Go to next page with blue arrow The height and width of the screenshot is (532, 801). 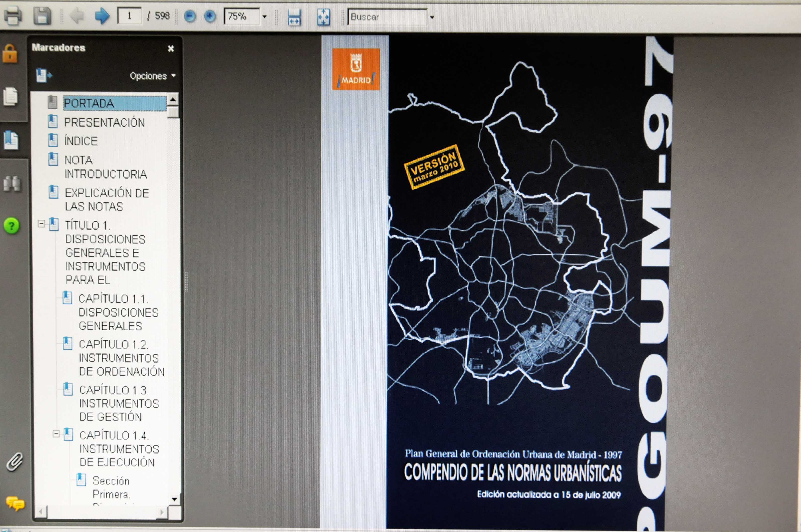(102, 16)
